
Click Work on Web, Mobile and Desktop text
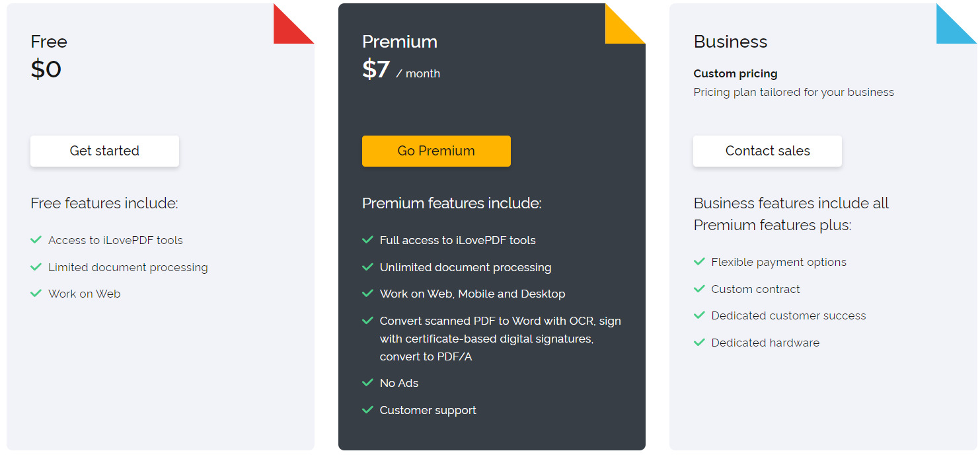[x=472, y=294]
